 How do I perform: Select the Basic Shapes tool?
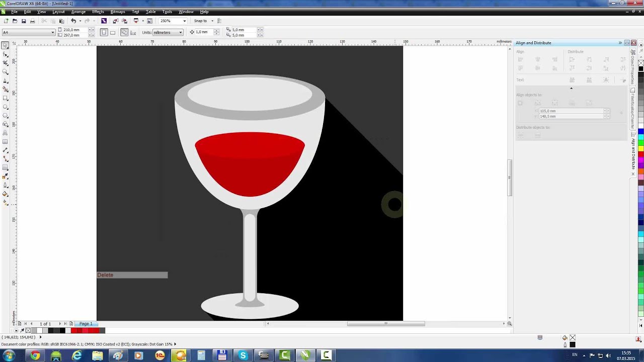(x=5, y=124)
